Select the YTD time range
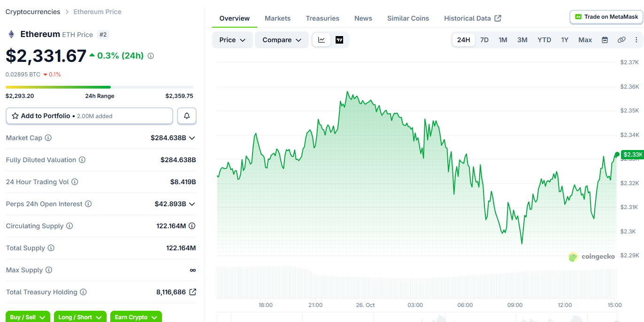This screenshot has height=322, width=644. [544, 40]
